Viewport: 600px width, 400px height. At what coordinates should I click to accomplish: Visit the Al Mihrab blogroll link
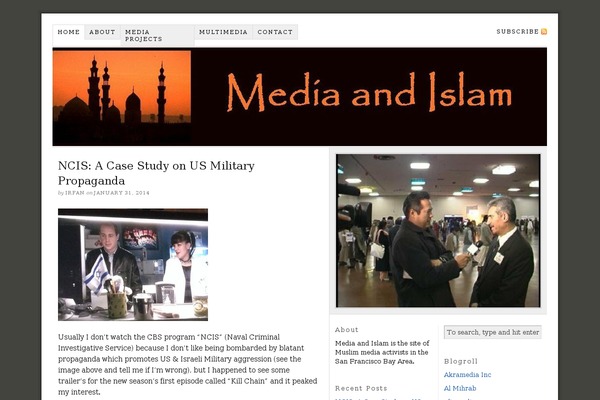point(460,389)
